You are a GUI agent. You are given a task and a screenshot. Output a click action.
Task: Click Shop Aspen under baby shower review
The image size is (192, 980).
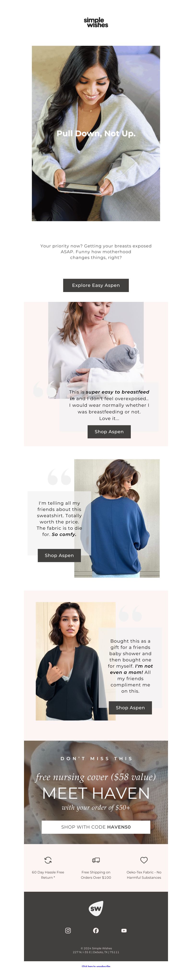coord(130,708)
